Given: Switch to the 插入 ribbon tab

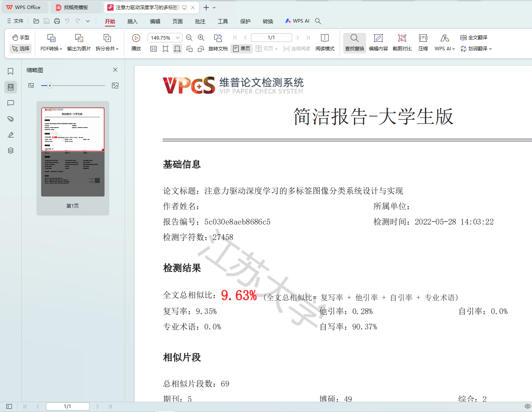Looking at the screenshot, I should pos(133,21).
